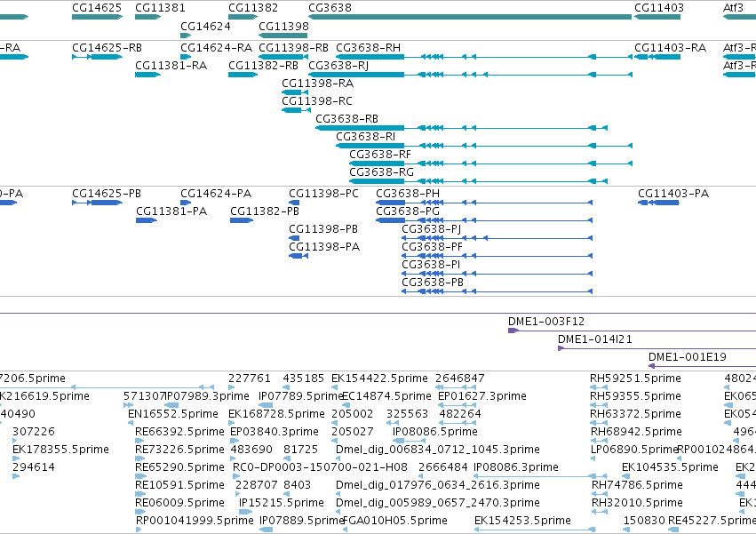Select the CG3638 gene label

(330, 8)
